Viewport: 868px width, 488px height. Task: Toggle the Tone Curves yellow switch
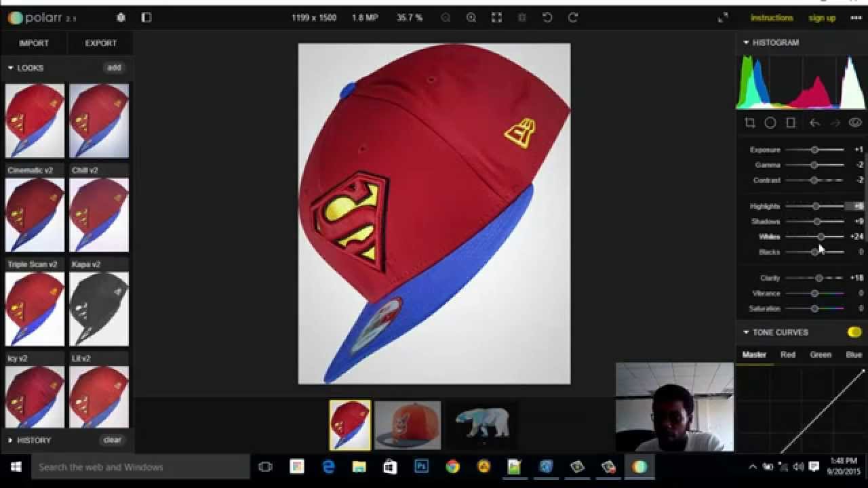854,332
